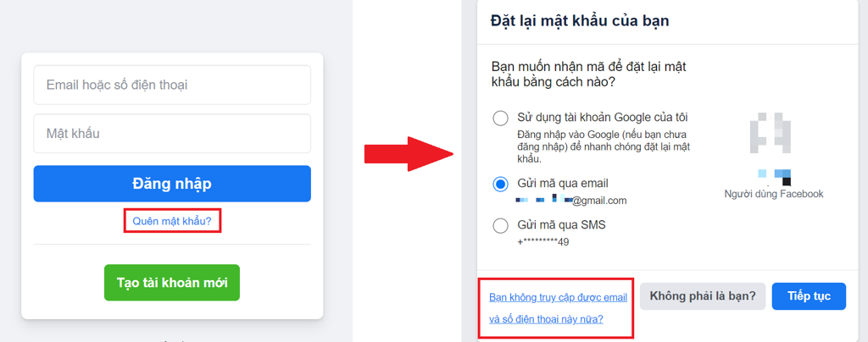Click the Không phải là bạn? button
868x342 pixels.
(x=704, y=296)
